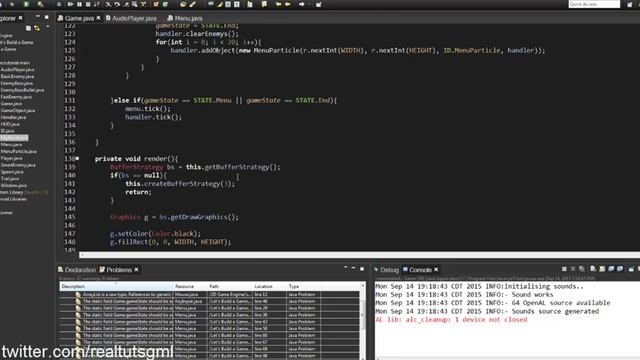Click the green Run button in toolbar
Viewport: 640px width, 360px height.
point(27,4)
